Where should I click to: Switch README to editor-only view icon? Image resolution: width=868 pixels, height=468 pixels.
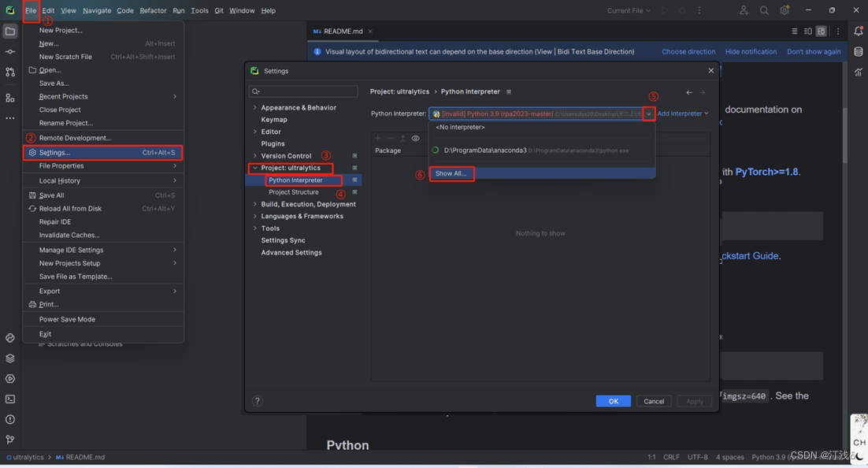pos(795,32)
